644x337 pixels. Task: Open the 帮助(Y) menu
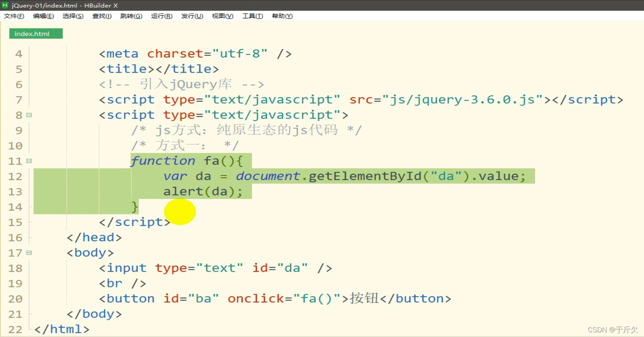tap(282, 16)
